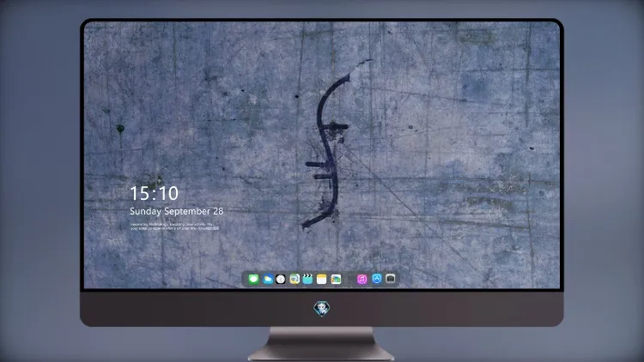Open the photo gallery app in dock

click(336, 279)
